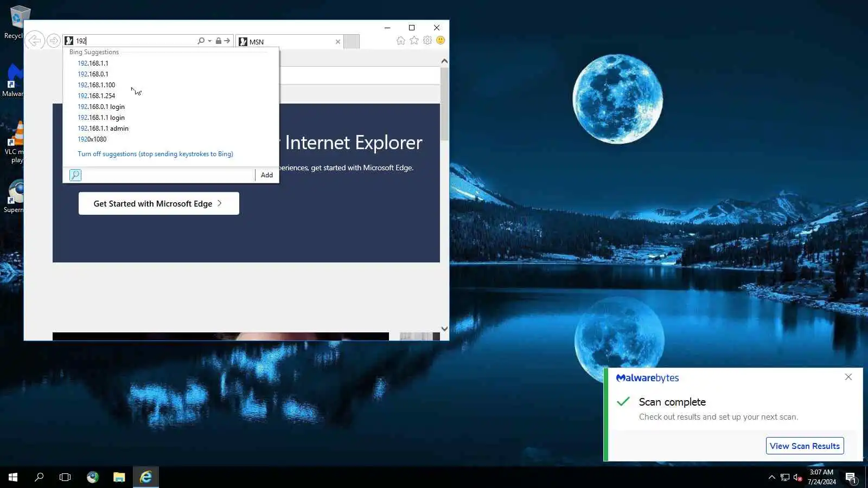Image resolution: width=868 pixels, height=488 pixels.
Task: Select suggestion 1920x1080
Action: [x=92, y=139]
